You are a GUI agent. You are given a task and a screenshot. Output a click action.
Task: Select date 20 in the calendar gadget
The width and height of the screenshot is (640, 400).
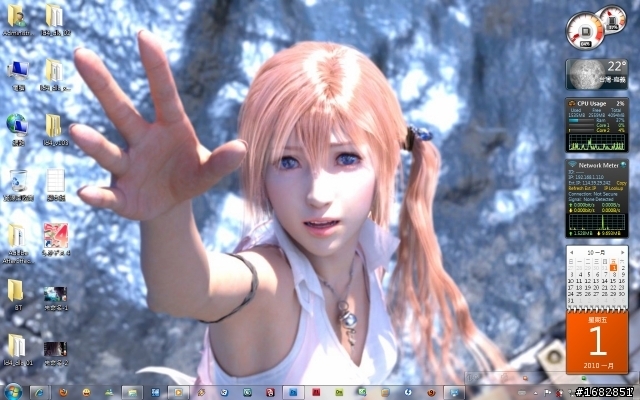tap(596, 287)
